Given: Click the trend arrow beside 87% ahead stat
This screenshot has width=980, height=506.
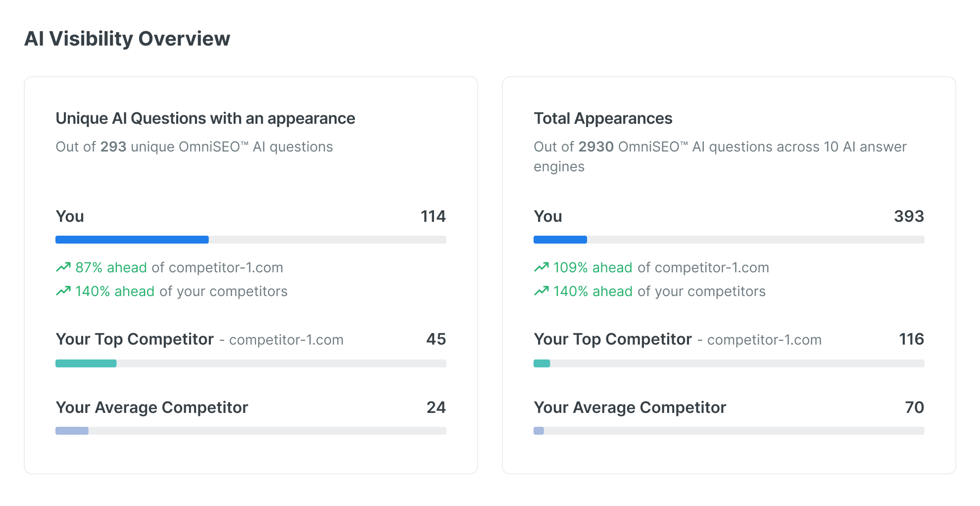Looking at the screenshot, I should point(63,267).
